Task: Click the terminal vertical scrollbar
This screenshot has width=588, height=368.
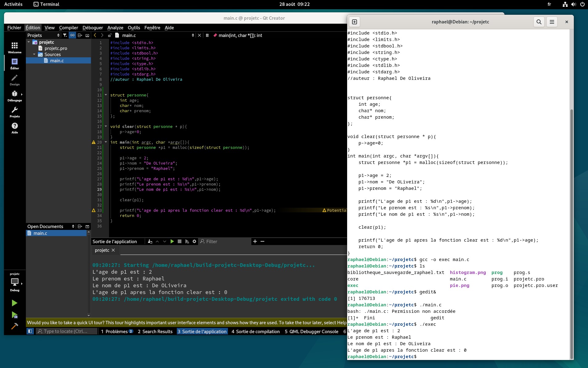Action: coord(572,234)
